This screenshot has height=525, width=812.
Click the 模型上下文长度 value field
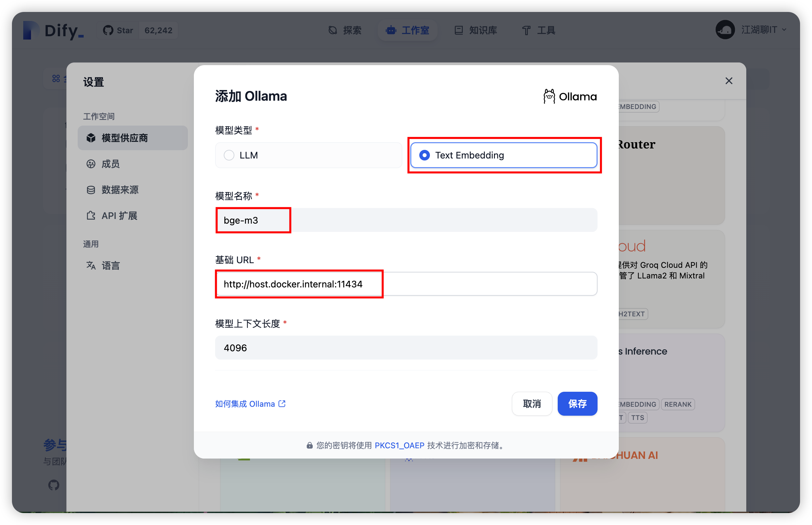pyautogui.click(x=405, y=347)
